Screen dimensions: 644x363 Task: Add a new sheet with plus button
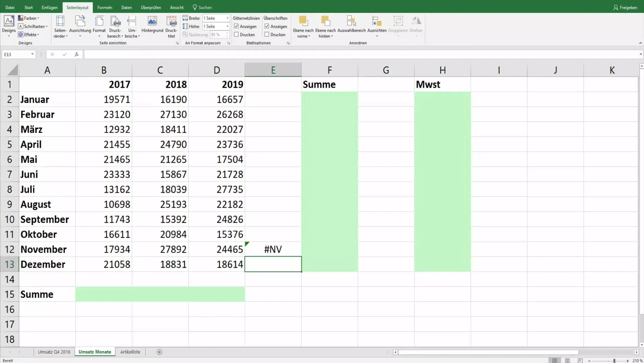[159, 352]
